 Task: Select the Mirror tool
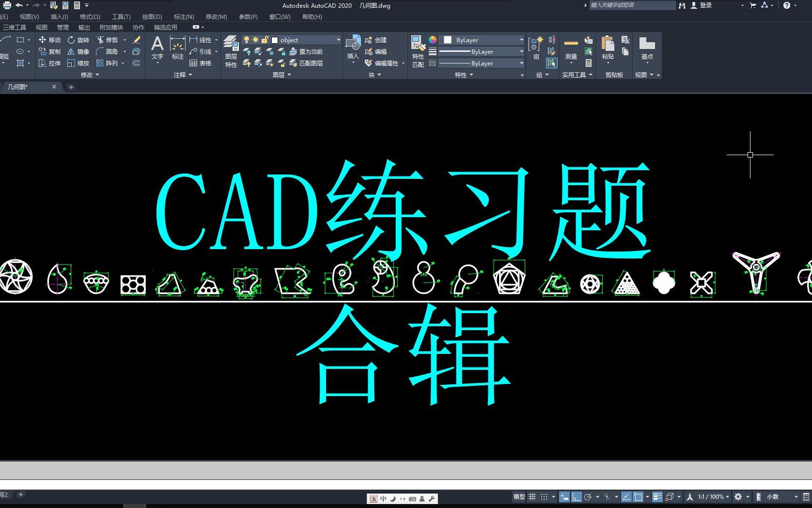click(x=80, y=51)
